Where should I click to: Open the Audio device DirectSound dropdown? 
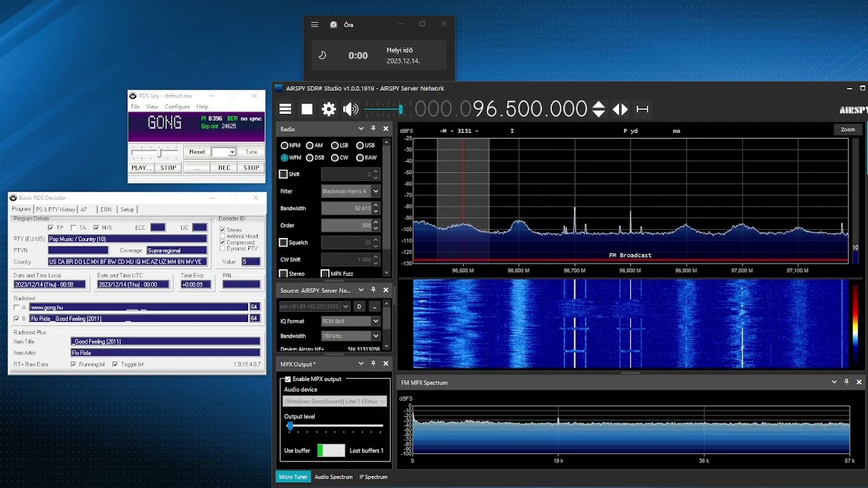click(334, 401)
